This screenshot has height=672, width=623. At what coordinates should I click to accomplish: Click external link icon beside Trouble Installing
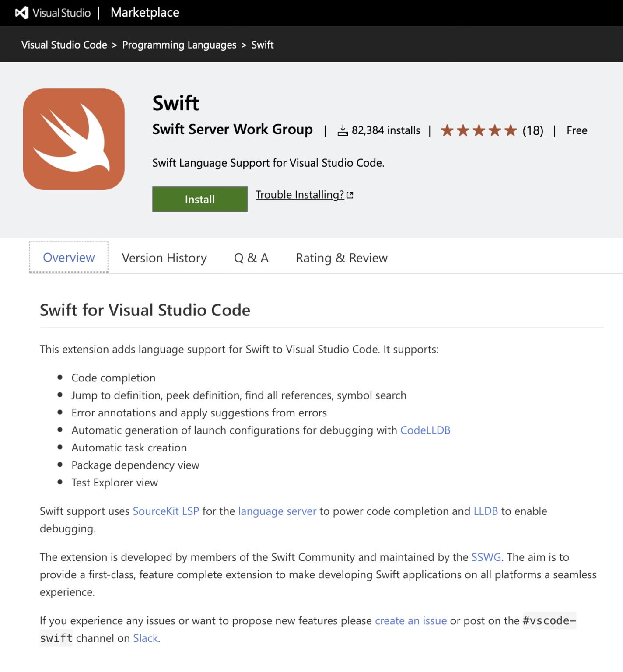point(350,195)
